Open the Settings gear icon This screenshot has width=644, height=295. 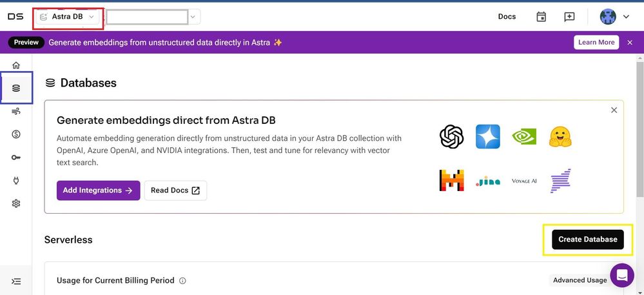16,203
